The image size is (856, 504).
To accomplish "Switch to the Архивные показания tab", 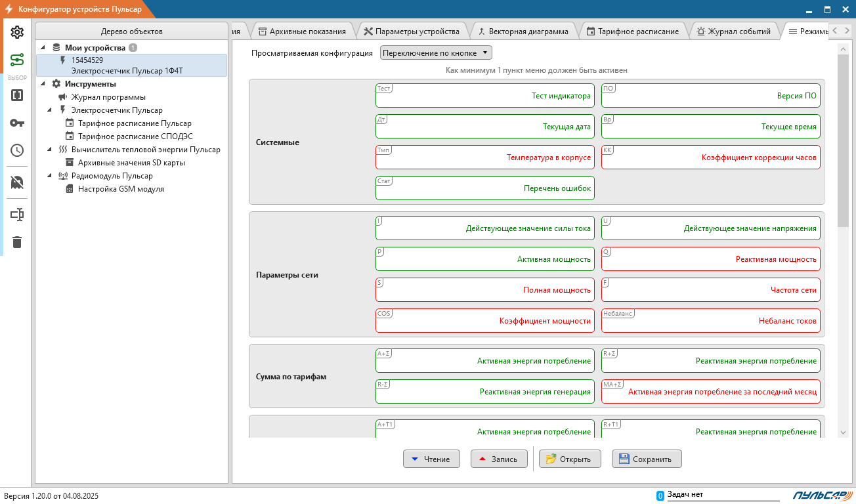I will pos(302,31).
